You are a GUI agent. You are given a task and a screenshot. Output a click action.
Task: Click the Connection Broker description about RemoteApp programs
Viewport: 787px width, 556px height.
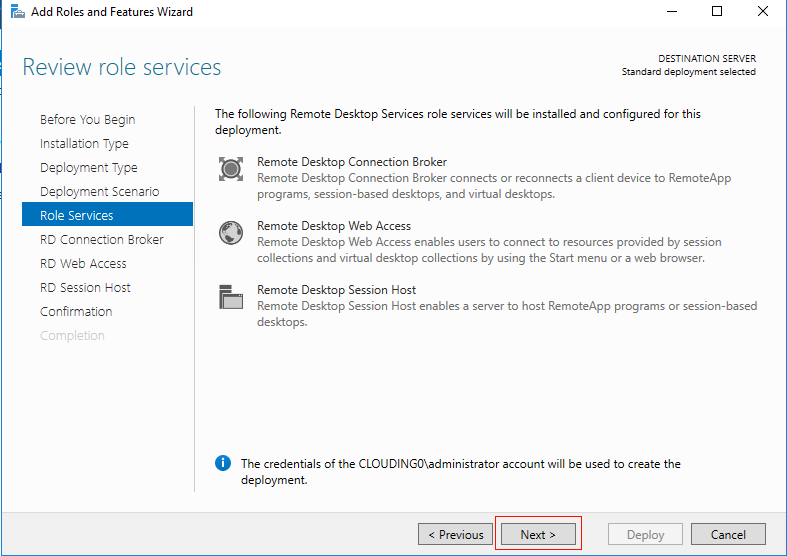coord(494,186)
